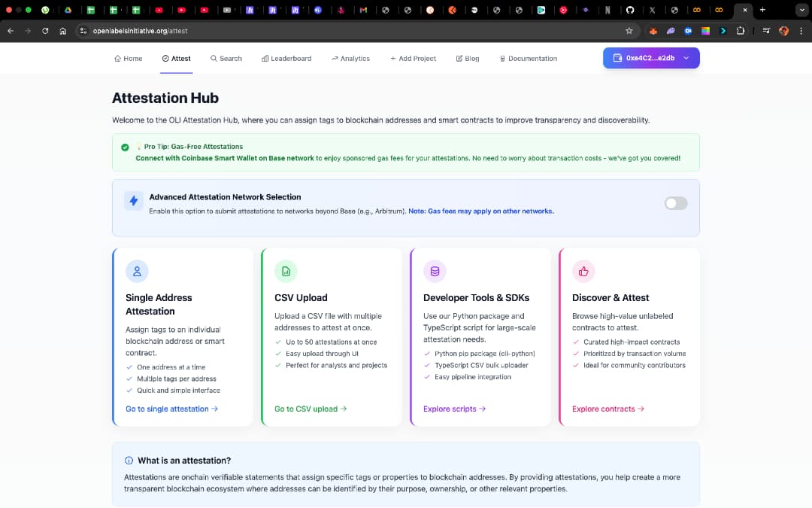This screenshot has height=508, width=812.
Task: Open the 0xe4C2...e2db wallet dropdown
Action: [x=651, y=58]
